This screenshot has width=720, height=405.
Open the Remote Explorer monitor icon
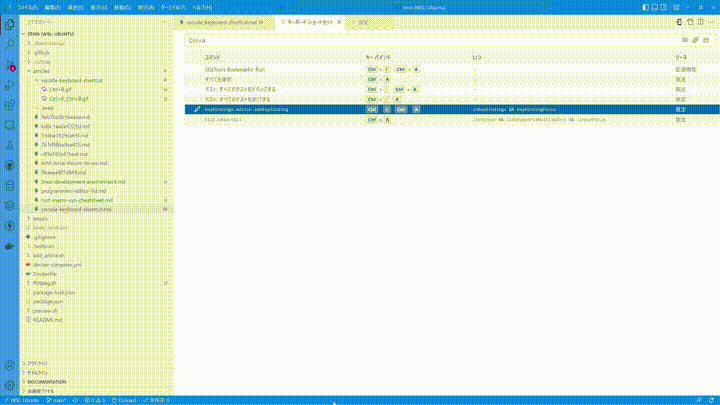[10, 125]
